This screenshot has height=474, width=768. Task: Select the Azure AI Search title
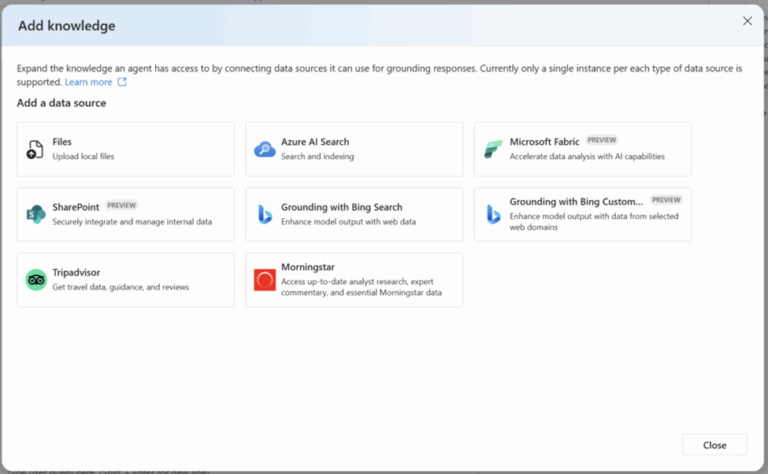pyautogui.click(x=315, y=142)
